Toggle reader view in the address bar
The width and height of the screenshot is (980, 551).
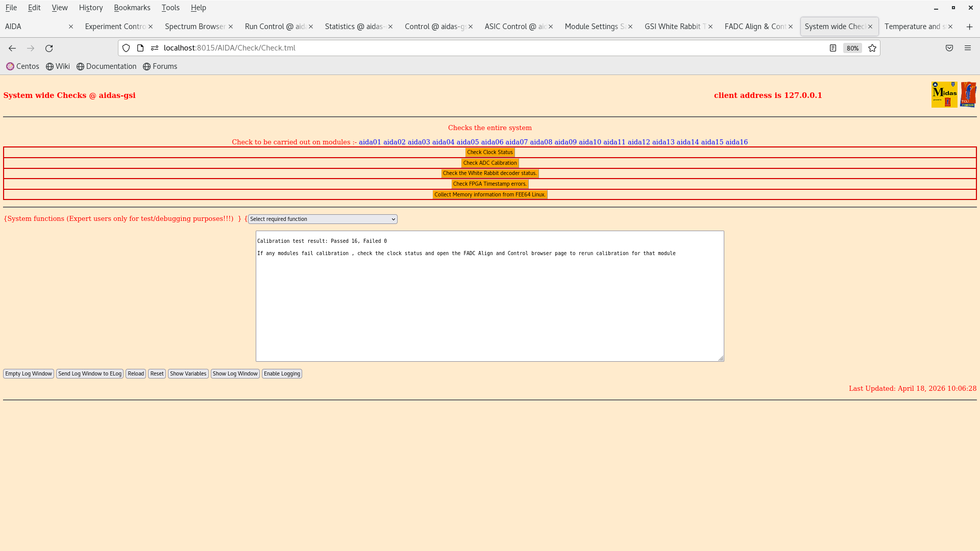coord(833,48)
